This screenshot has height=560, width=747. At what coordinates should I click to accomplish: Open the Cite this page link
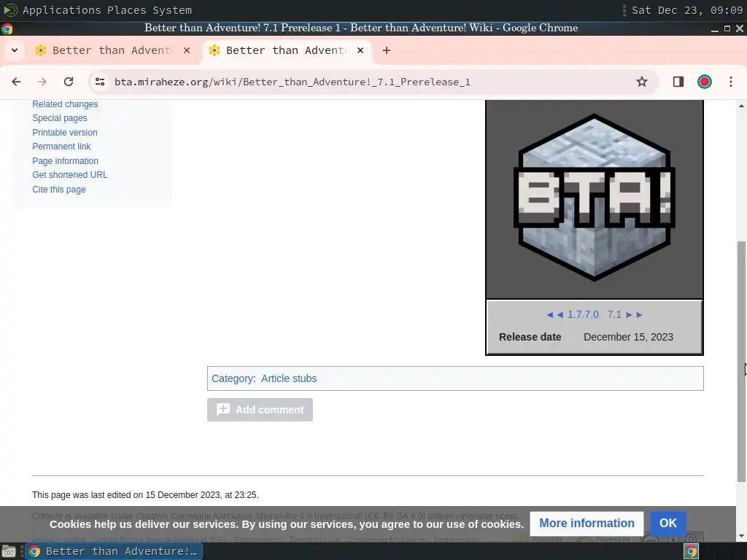(x=59, y=190)
